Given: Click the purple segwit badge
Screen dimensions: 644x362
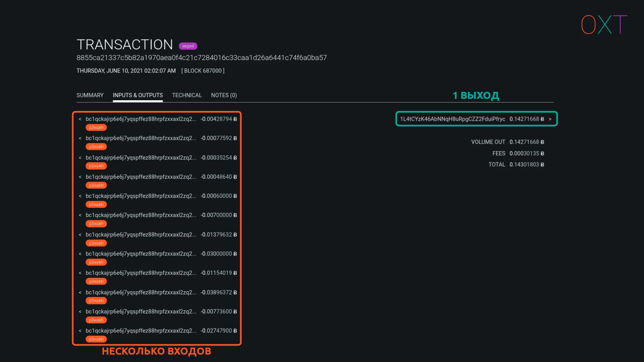Looking at the screenshot, I should click(x=188, y=46).
